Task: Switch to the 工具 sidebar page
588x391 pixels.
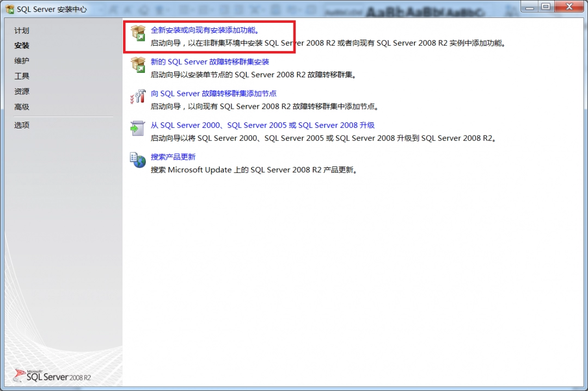Action: click(22, 76)
